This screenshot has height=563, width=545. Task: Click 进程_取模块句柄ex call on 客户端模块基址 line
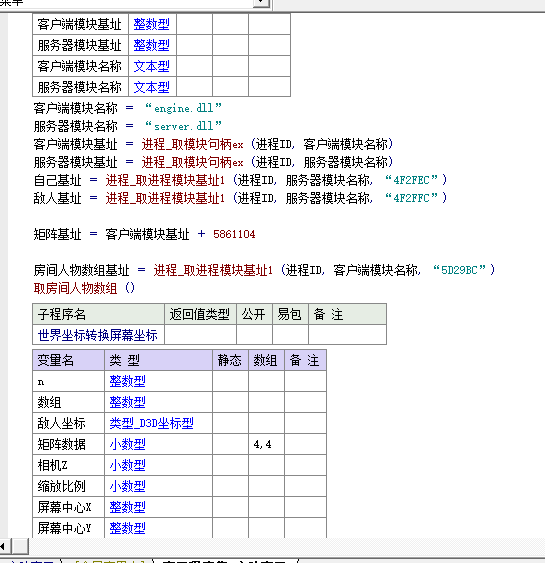coord(192,144)
